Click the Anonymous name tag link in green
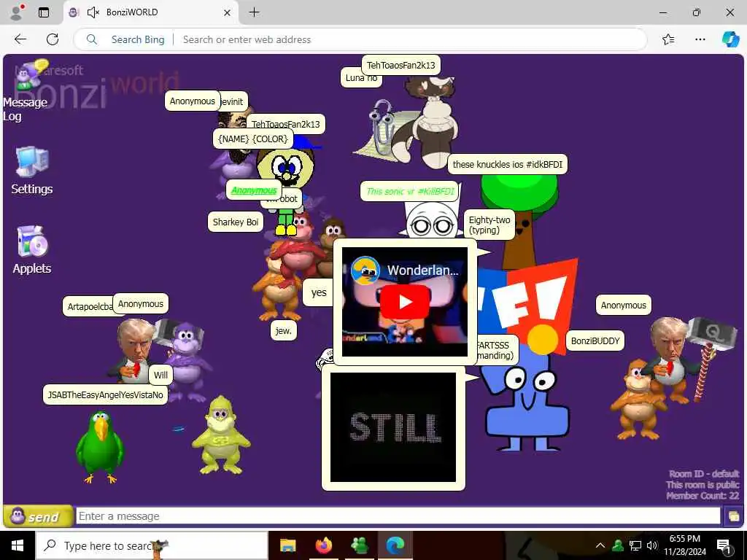The height and width of the screenshot is (560, 747). (x=253, y=190)
